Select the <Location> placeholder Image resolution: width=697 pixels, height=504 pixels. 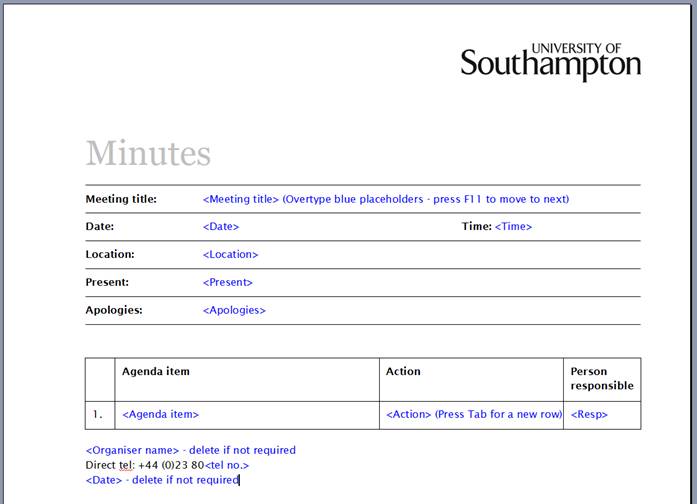tap(230, 254)
